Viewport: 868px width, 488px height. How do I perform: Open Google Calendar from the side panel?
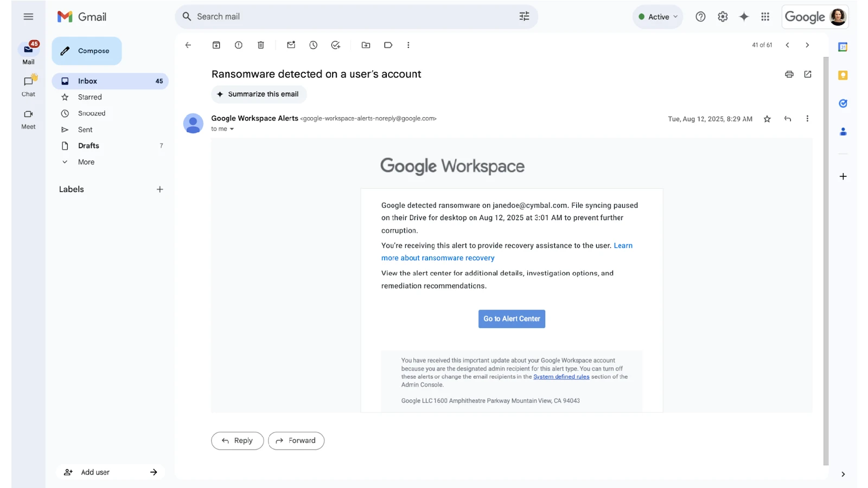click(843, 47)
